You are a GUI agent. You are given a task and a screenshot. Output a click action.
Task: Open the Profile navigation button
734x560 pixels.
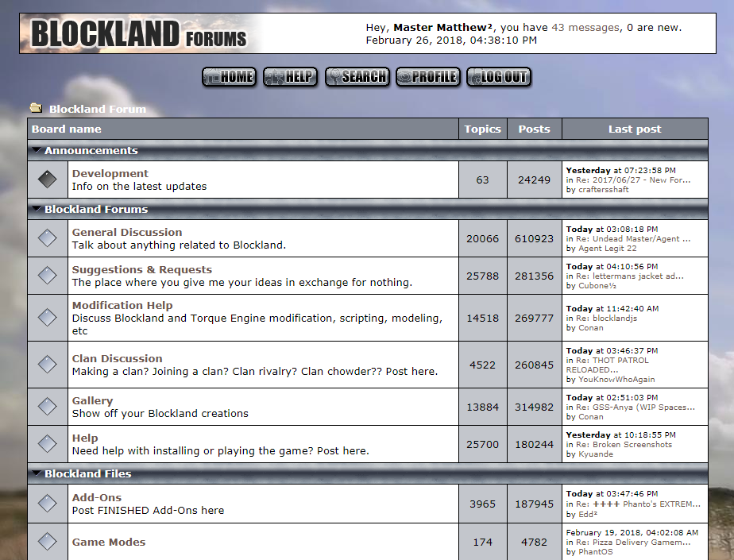[428, 77]
